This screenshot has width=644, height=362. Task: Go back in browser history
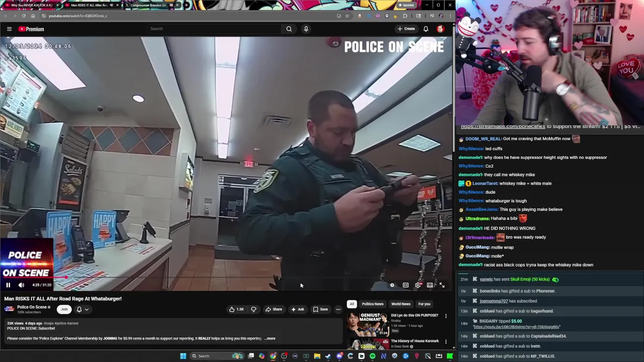tap(5, 16)
